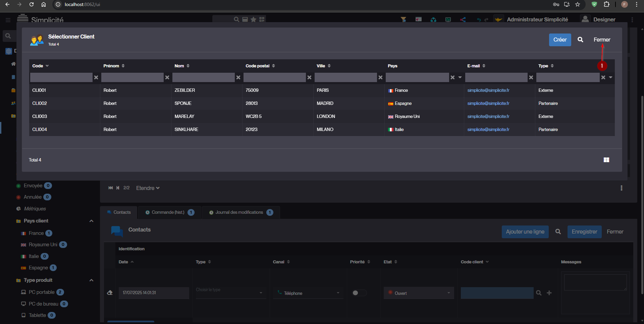Click the eraser icon on contact row

point(110,293)
